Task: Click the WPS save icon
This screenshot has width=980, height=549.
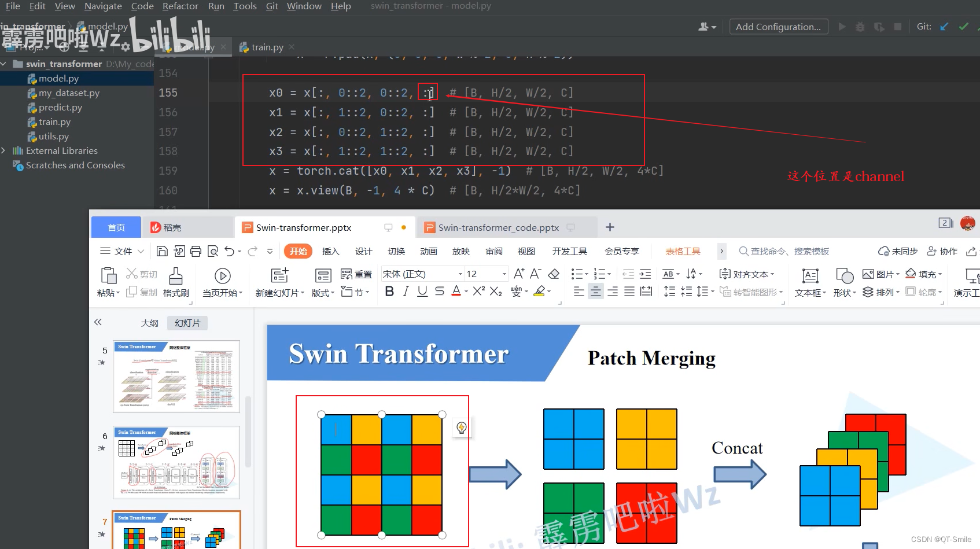Action: [x=162, y=251]
